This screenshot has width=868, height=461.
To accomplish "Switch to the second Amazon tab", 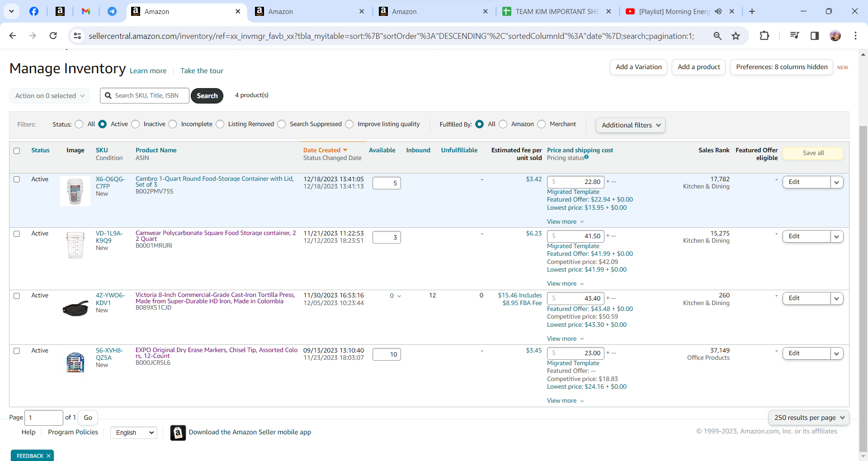I will click(310, 11).
